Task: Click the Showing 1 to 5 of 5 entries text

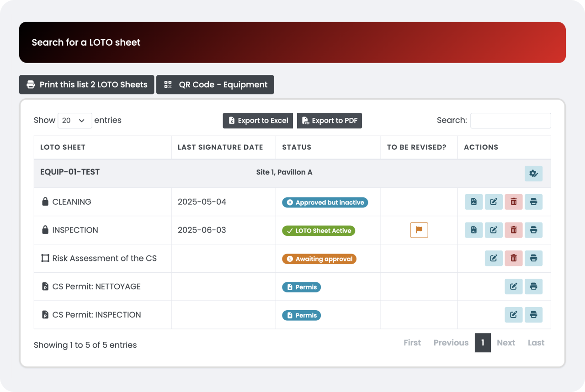Action: [85, 345]
